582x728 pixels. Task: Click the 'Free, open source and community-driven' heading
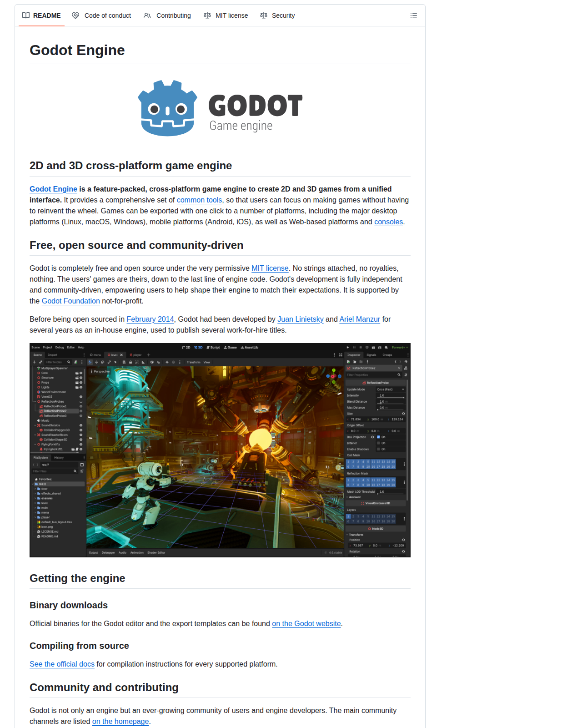tap(136, 245)
